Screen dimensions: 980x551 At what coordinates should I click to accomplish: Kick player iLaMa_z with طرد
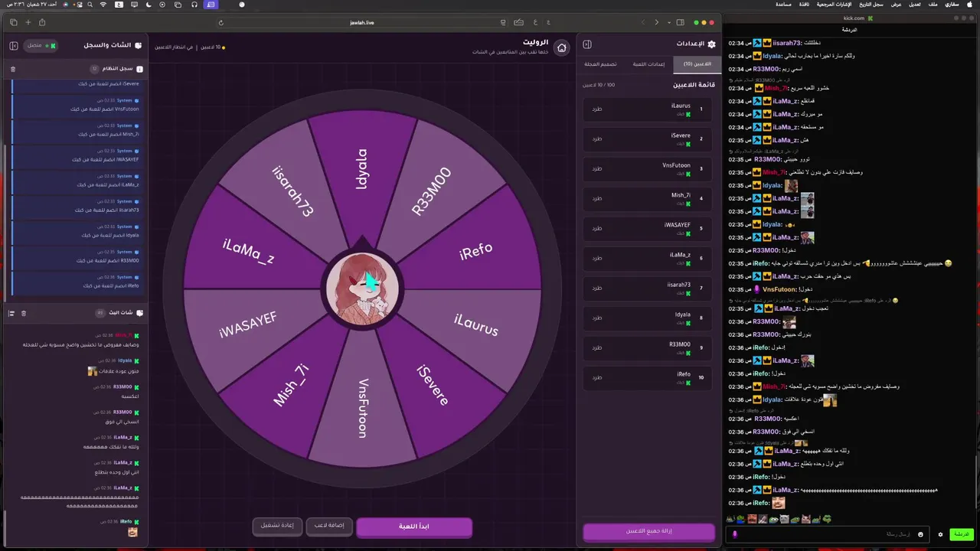point(597,258)
